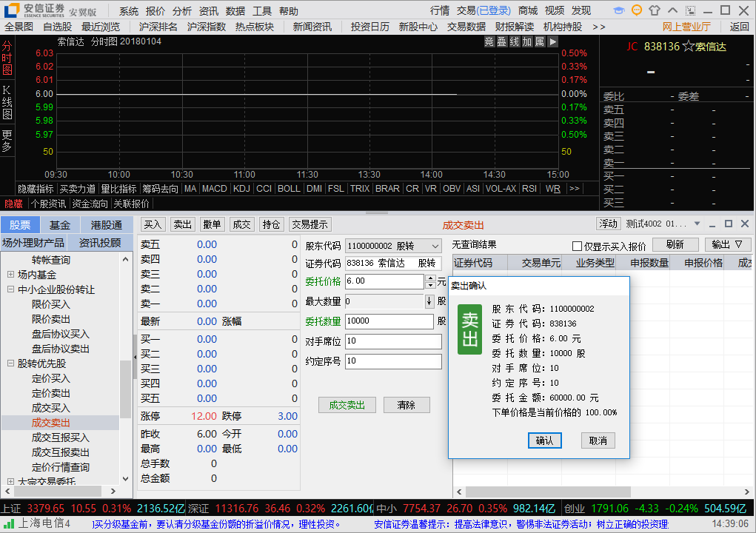The width and height of the screenshot is (756, 533).
Task: Open the 更多 side tab
Action: tap(7, 141)
